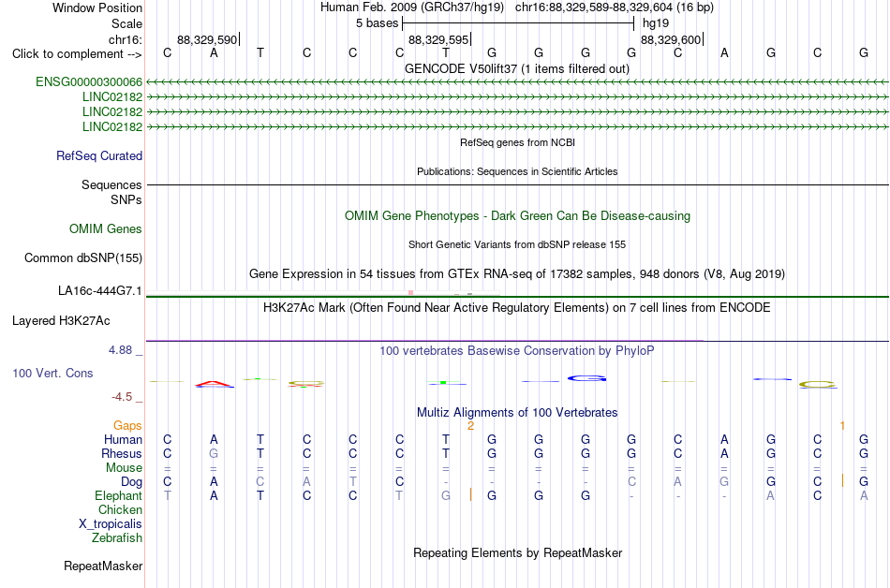Click the chr16: ruler label
The height and width of the screenshot is (588, 890).
pyautogui.click(x=125, y=39)
